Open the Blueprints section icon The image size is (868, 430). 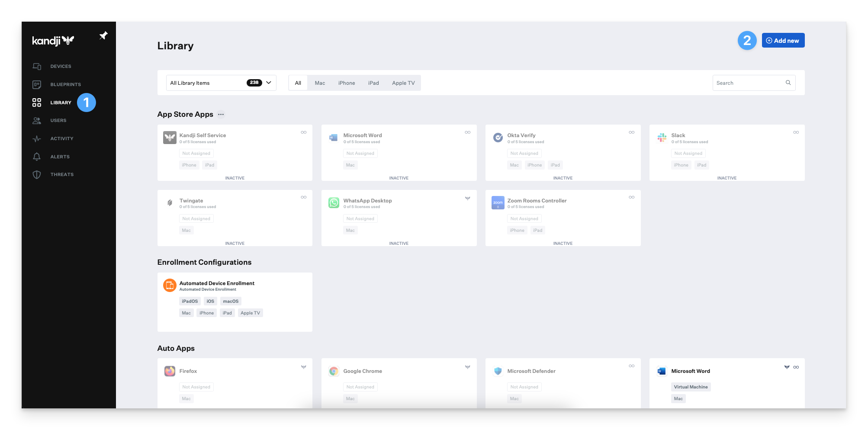point(37,84)
